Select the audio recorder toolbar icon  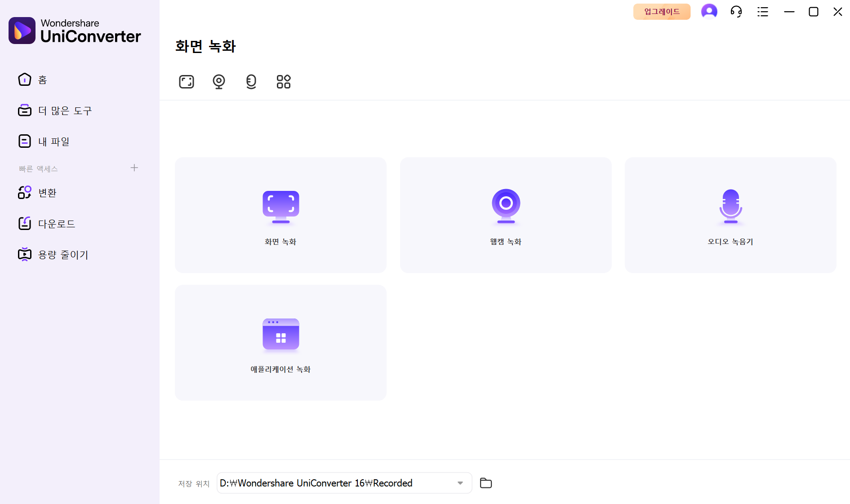251,82
